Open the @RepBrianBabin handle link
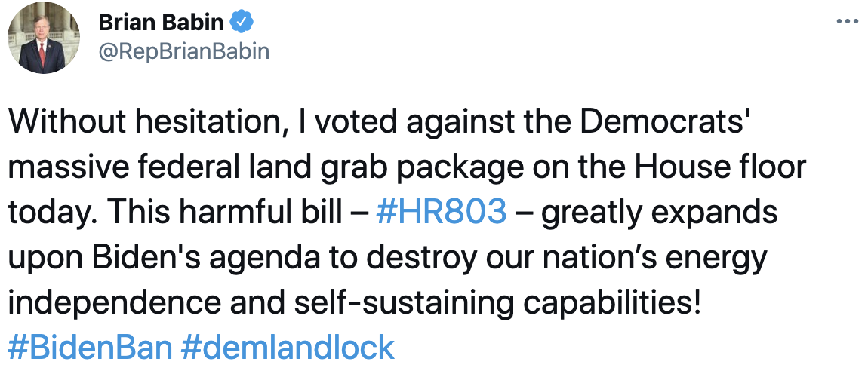868x374 pixels. [x=184, y=51]
